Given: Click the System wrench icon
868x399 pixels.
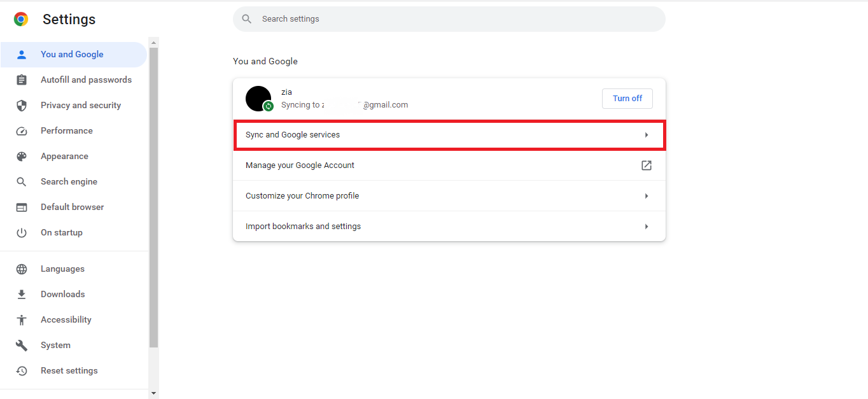Looking at the screenshot, I should (x=22, y=345).
